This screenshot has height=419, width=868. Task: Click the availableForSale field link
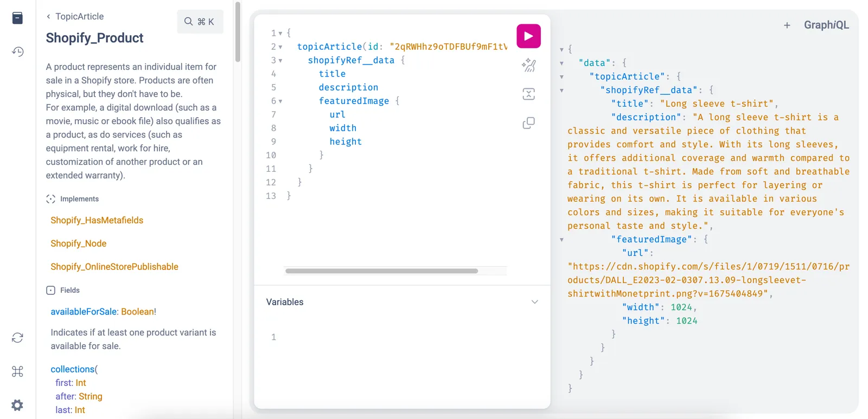coord(84,312)
